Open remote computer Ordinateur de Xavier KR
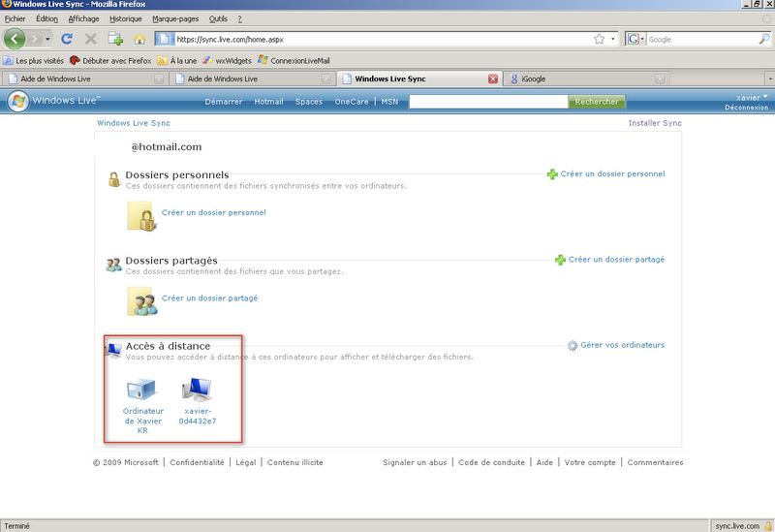This screenshot has height=532, width=775. pos(142,405)
